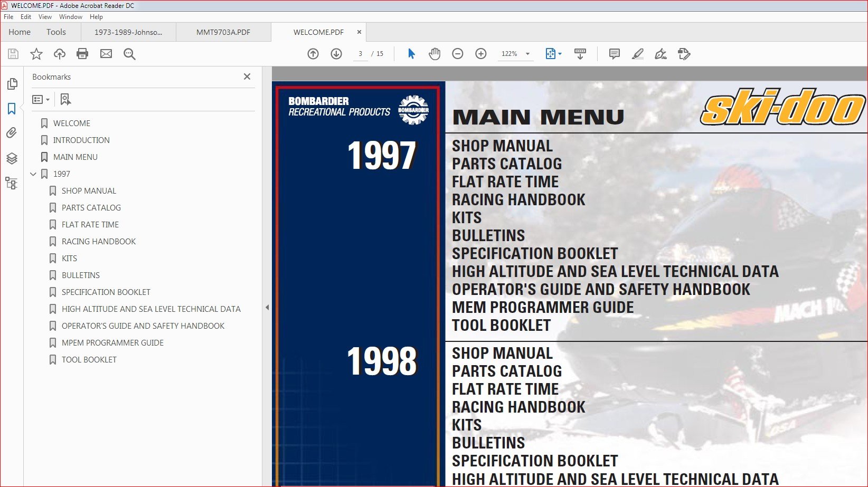Select the MAIN MENU bookmark
This screenshot has height=487, width=868.
[x=76, y=157]
